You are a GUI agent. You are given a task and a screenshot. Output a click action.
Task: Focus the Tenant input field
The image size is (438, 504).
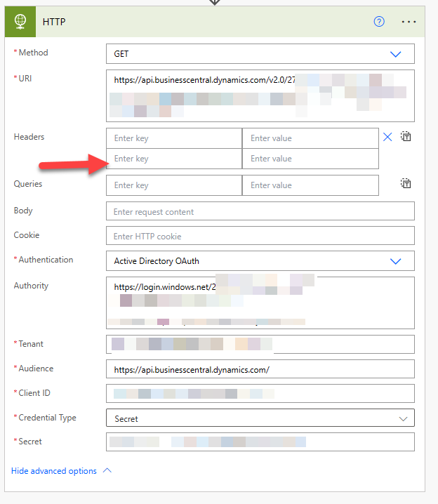(x=260, y=344)
